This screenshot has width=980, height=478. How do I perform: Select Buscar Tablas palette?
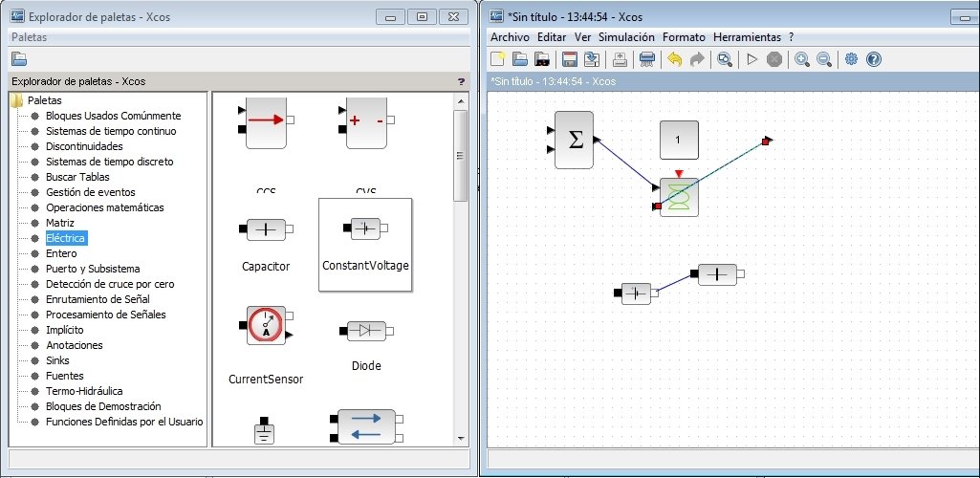point(77,177)
